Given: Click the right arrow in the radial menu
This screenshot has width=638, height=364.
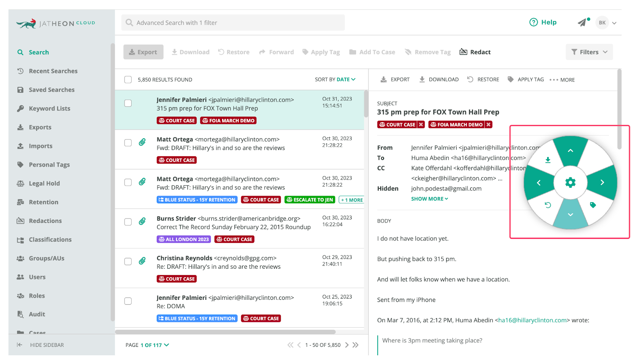Looking at the screenshot, I should click(x=602, y=183).
